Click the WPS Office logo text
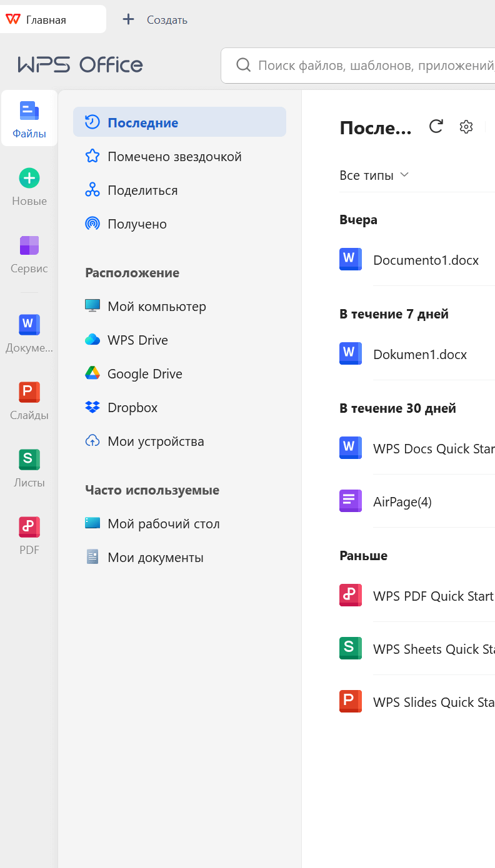The height and width of the screenshot is (868, 495). pyautogui.click(x=81, y=65)
